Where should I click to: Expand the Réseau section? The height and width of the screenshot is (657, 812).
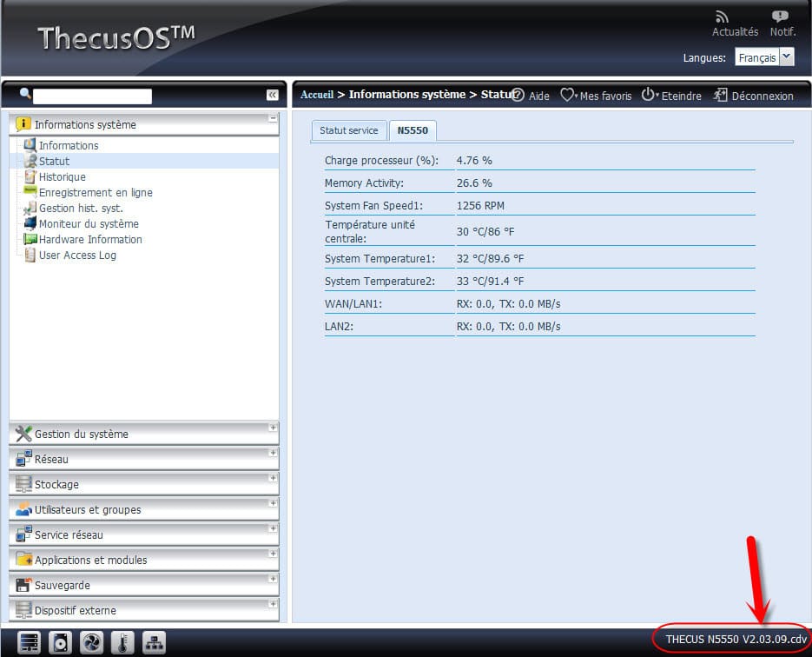273,453
